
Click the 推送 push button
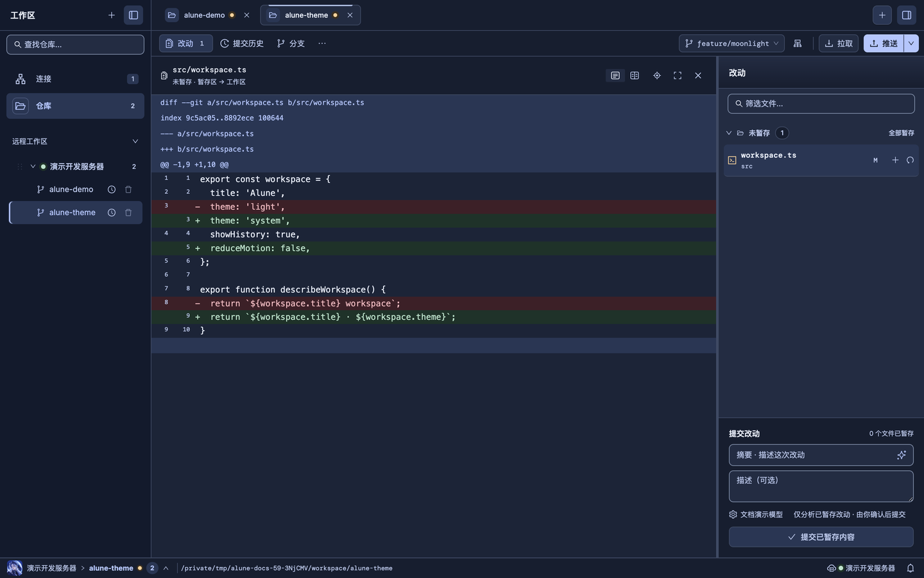(x=884, y=44)
